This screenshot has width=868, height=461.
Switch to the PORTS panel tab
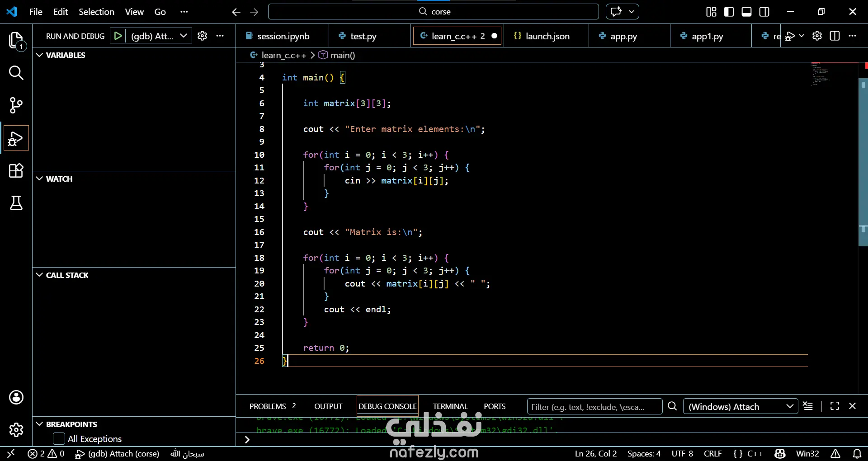(495, 406)
